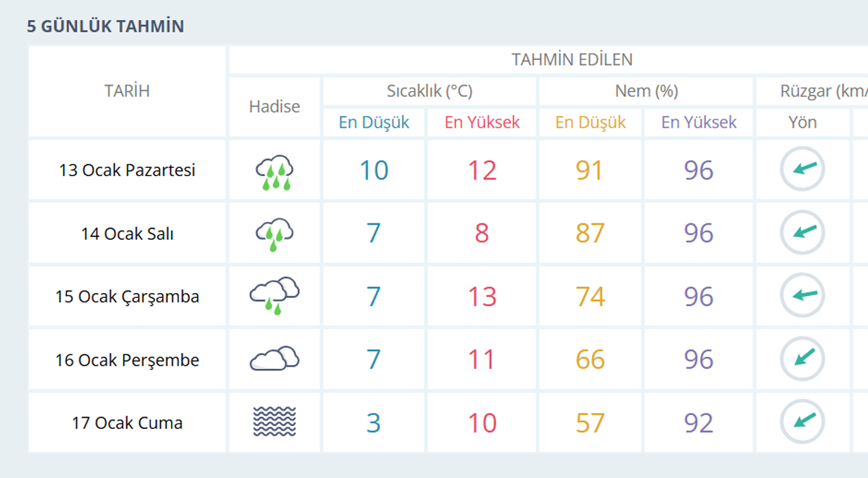Screen dimensions: 868x478
Task: Click the fog icon for 17 Ocak Cuma
Action: (x=274, y=423)
